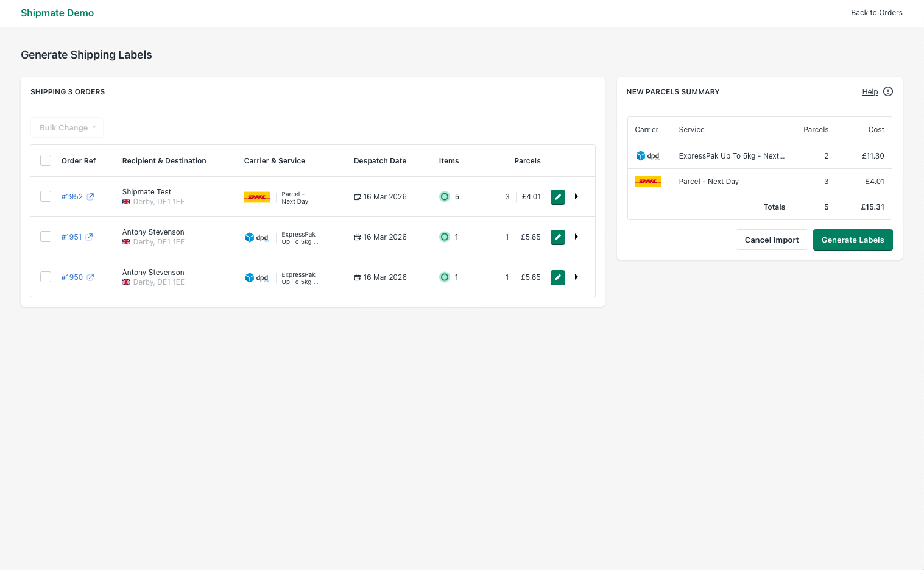Expand order #1952 row details

576,196
